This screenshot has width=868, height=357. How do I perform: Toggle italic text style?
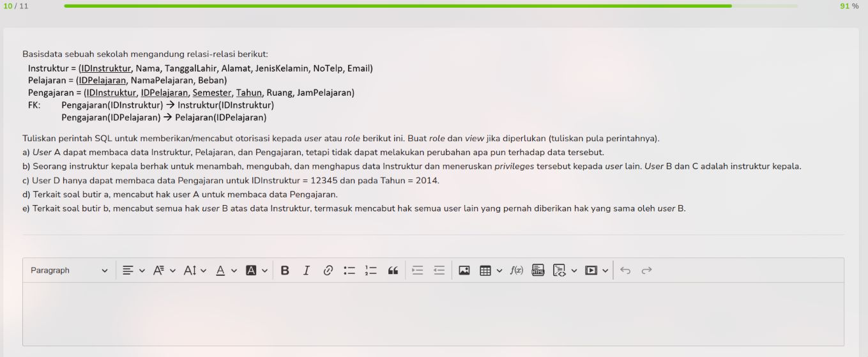(307, 271)
